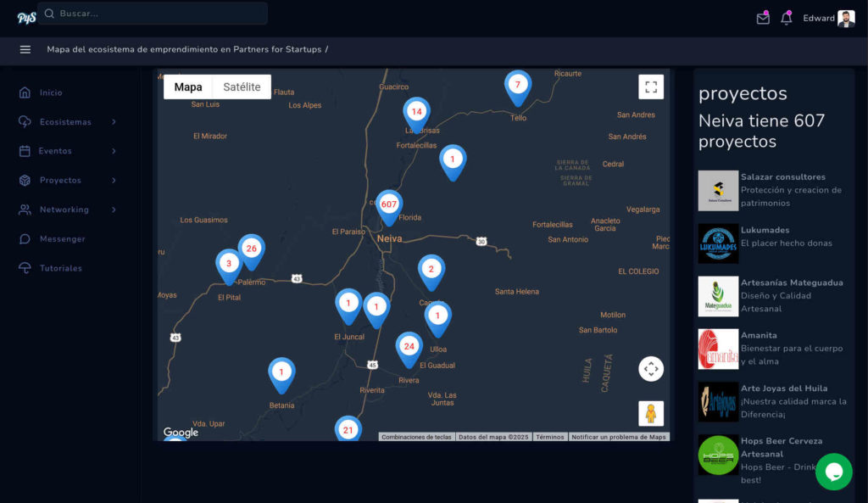Select the Street View pegman icon
This screenshot has width=868, height=503.
click(650, 413)
